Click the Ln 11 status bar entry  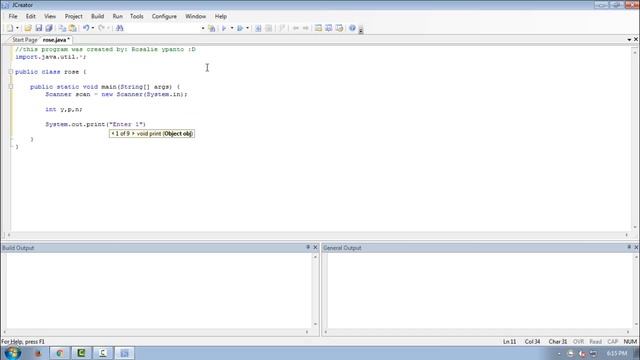[x=509, y=342]
